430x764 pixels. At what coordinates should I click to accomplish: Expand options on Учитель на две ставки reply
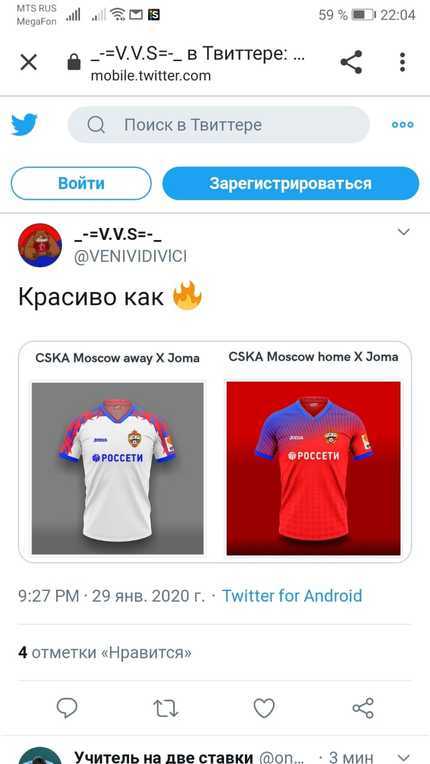click(x=404, y=757)
